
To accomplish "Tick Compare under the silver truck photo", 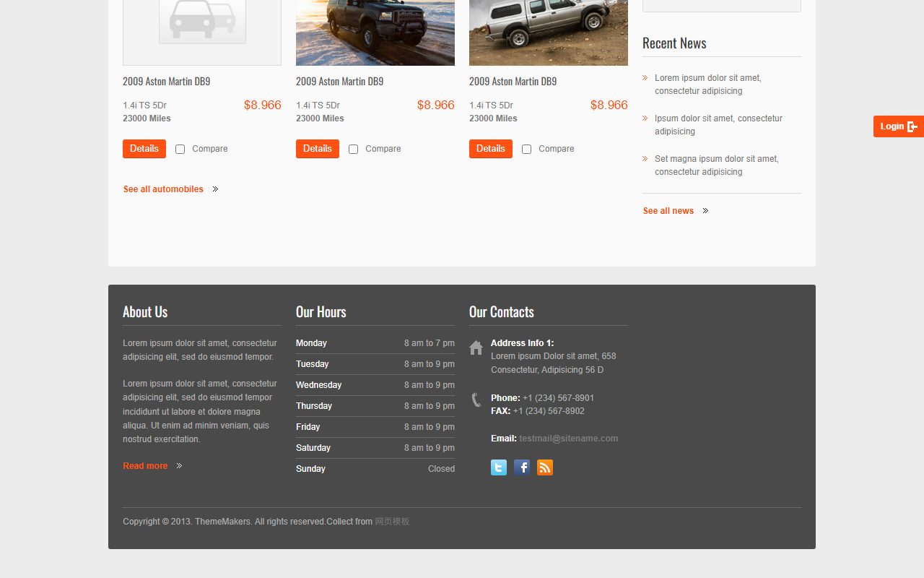I will pyautogui.click(x=526, y=149).
